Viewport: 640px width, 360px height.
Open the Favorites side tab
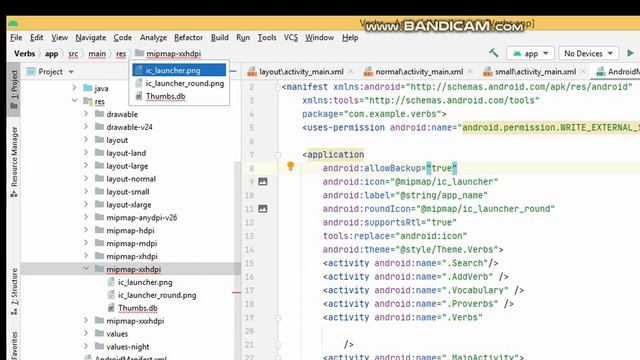click(x=14, y=345)
